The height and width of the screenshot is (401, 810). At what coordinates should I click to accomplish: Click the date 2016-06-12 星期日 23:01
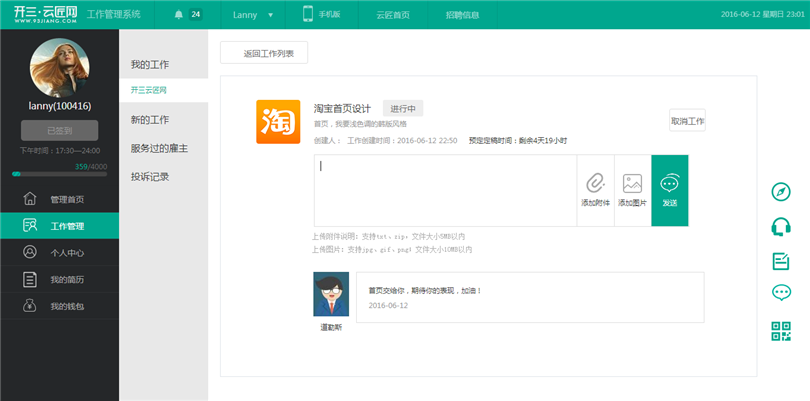pyautogui.click(x=763, y=15)
